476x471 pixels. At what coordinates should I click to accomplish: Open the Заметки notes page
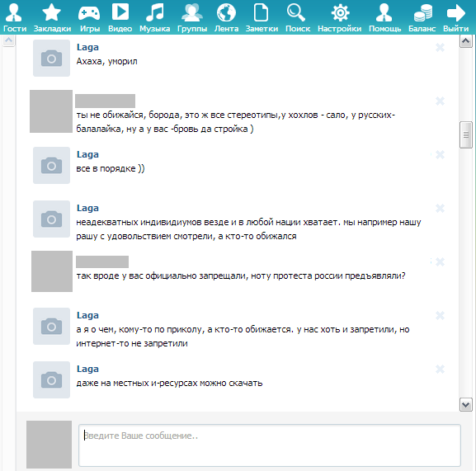coord(262,17)
